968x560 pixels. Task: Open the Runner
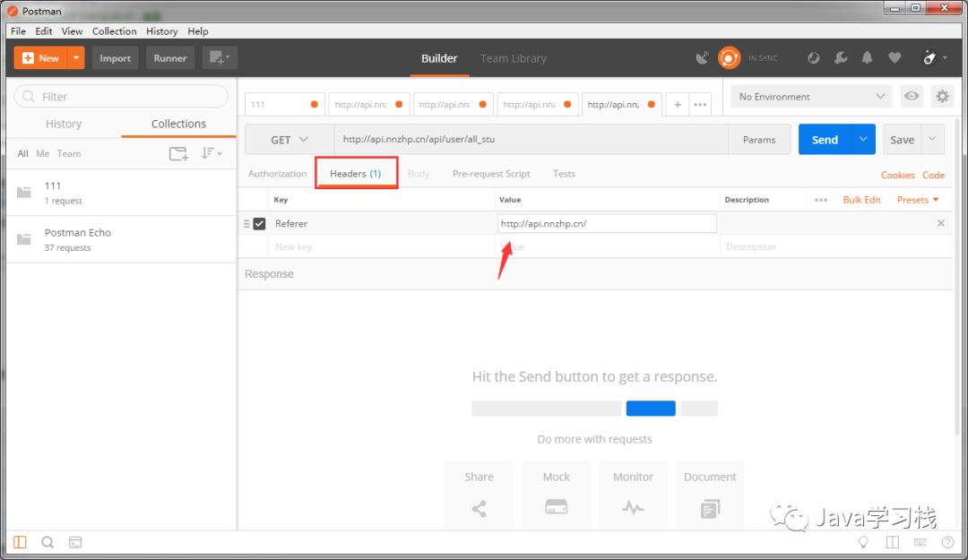[x=169, y=58]
